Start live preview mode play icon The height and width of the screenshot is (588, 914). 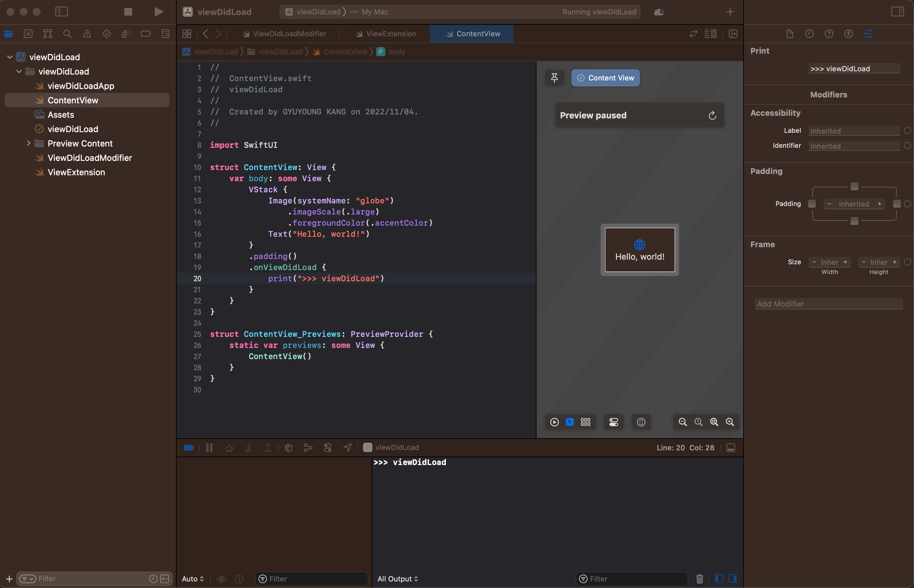click(x=554, y=422)
